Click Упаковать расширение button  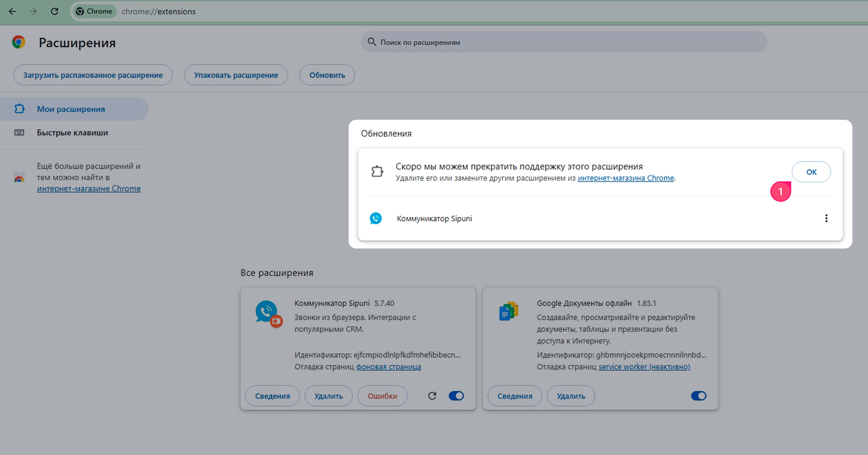[x=236, y=75]
